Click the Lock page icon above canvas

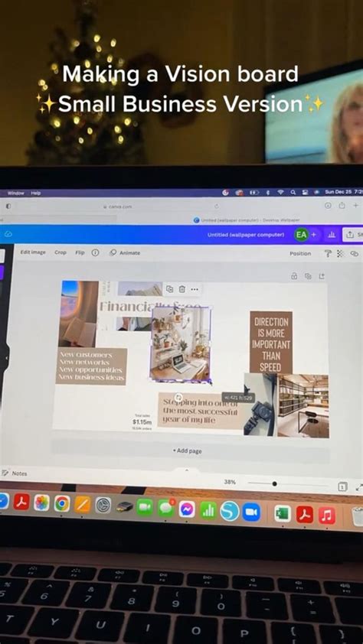[294, 276]
